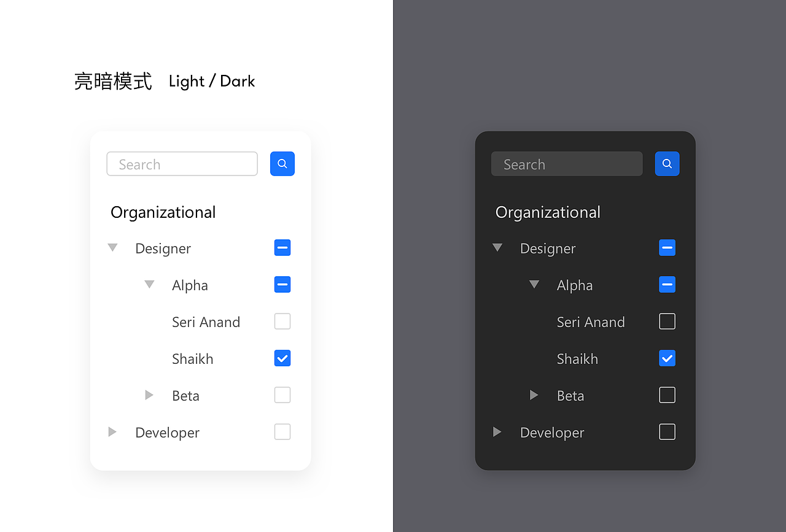Select Alpha label in dark panel
Image resolution: width=786 pixels, height=532 pixels.
click(575, 285)
